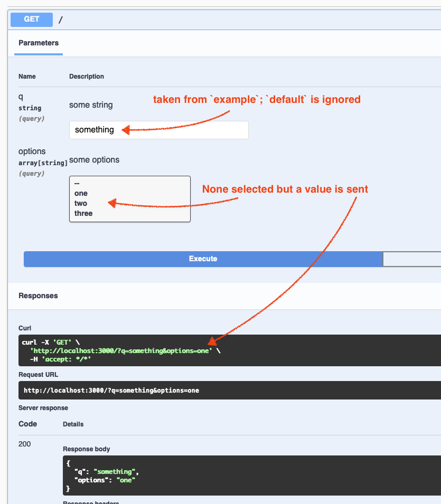
Task: Click the blue GET method badge
Action: (31, 19)
